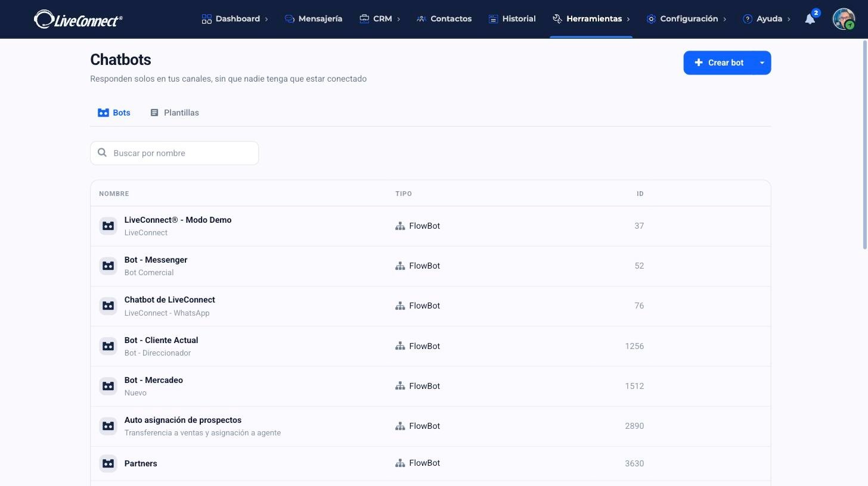Click the ID column header

(640, 194)
